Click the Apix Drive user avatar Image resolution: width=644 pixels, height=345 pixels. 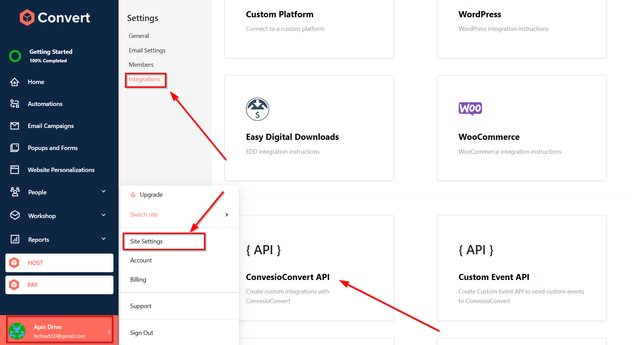(x=17, y=331)
